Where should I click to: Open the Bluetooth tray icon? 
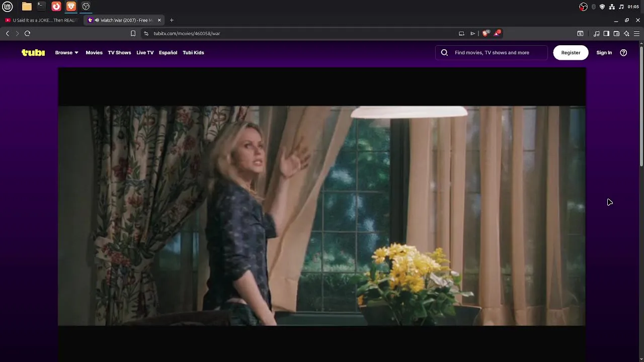[x=594, y=7]
